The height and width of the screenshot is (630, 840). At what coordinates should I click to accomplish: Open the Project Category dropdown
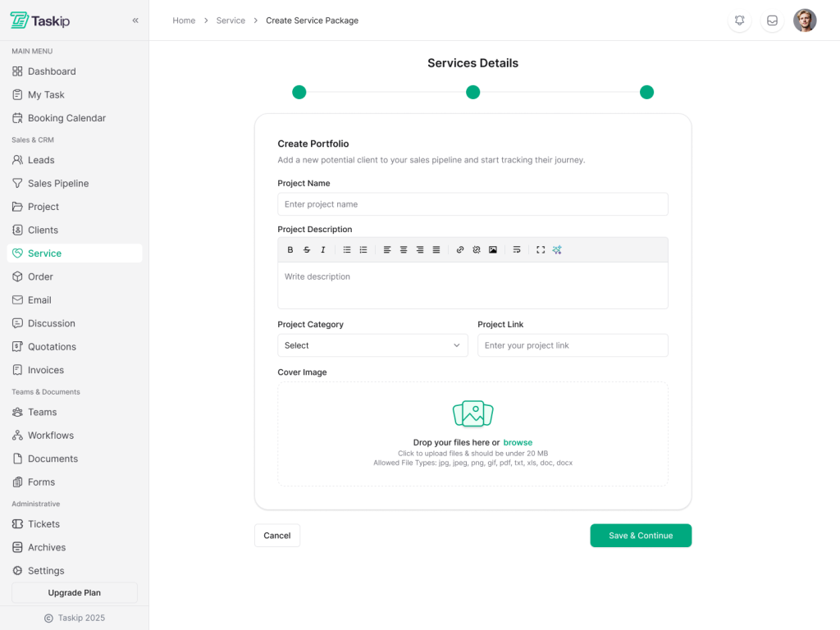372,345
